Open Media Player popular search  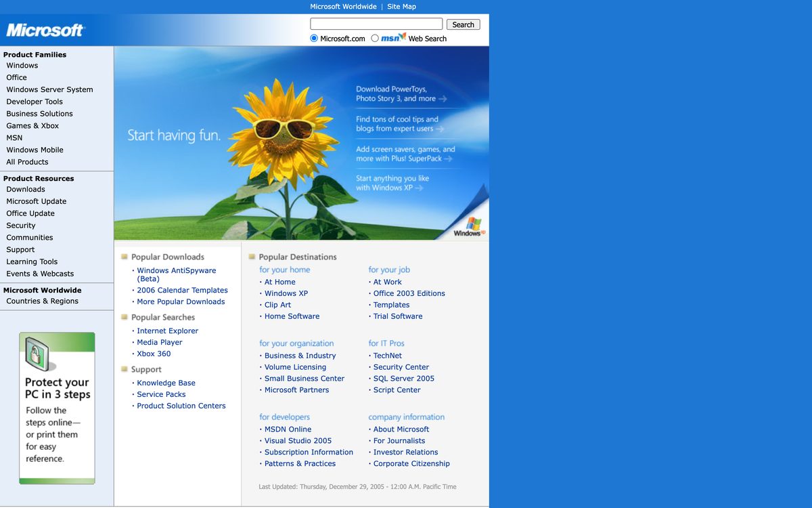(x=160, y=343)
